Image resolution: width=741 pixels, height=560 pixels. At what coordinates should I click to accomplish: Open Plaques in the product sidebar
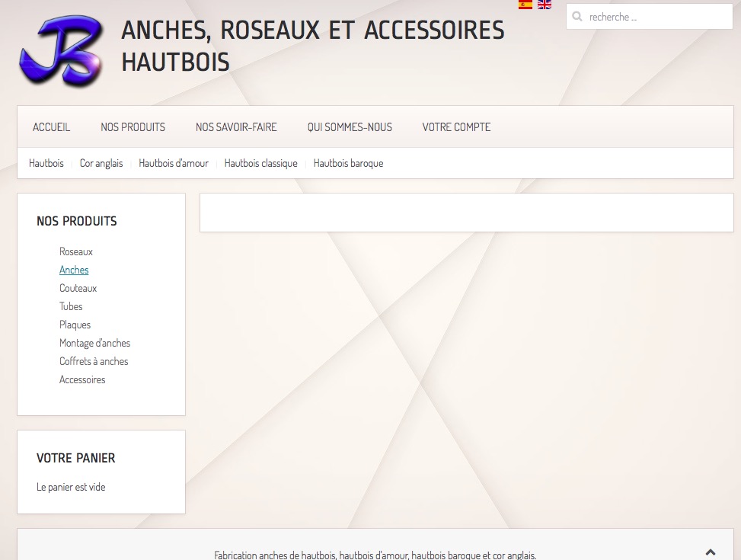[x=75, y=325]
